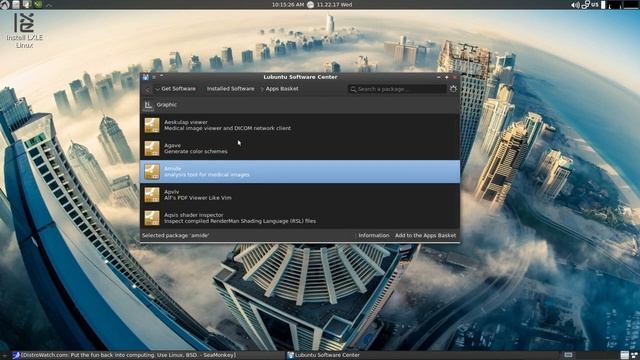Click the bottom-left panel launcher icon
The width and height of the screenshot is (640, 360).
[x=4, y=356]
